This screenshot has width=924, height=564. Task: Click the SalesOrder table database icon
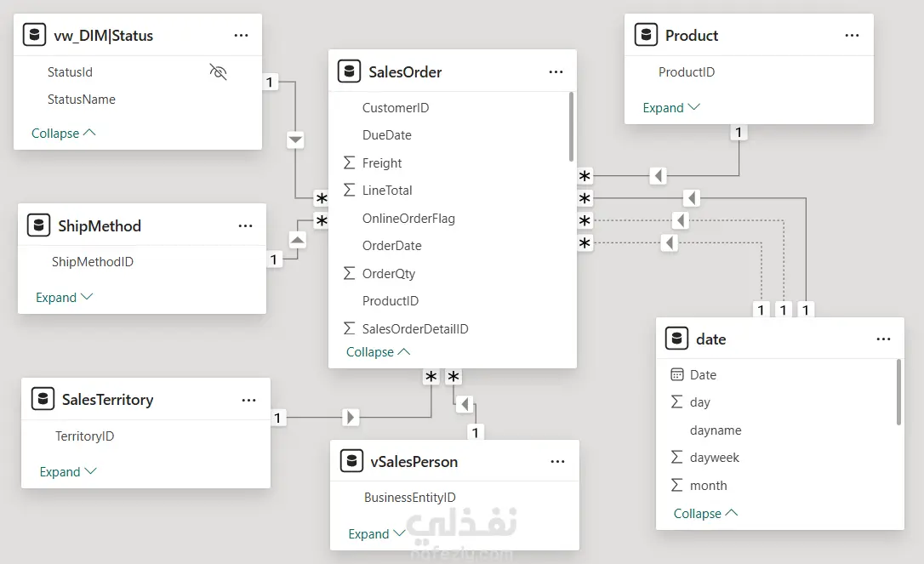click(349, 71)
